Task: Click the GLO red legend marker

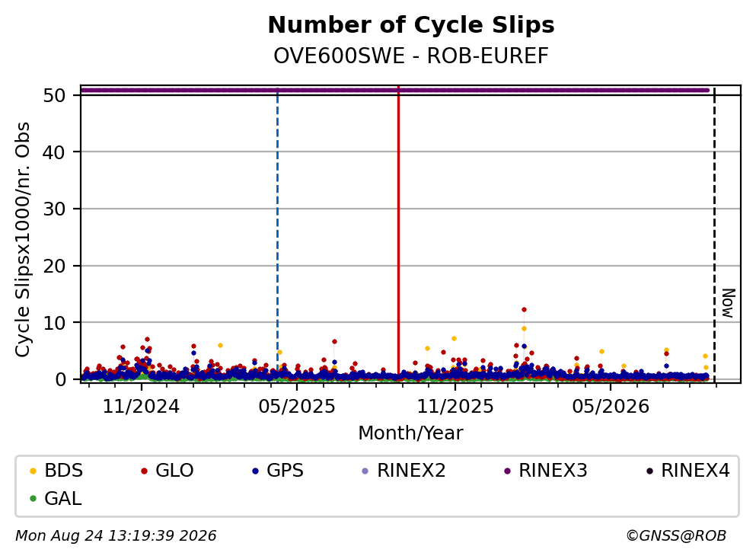Action: point(144,471)
